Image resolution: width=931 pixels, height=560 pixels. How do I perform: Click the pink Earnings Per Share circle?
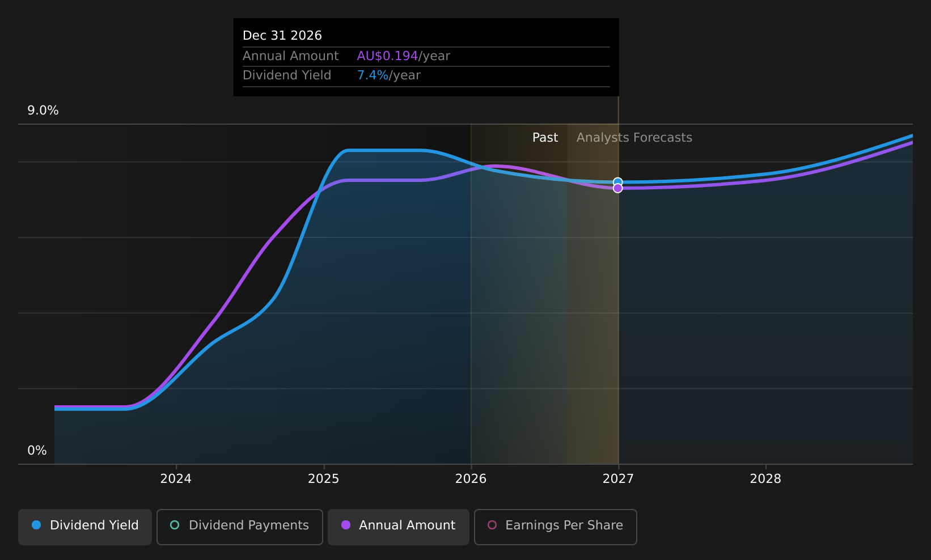(x=492, y=525)
